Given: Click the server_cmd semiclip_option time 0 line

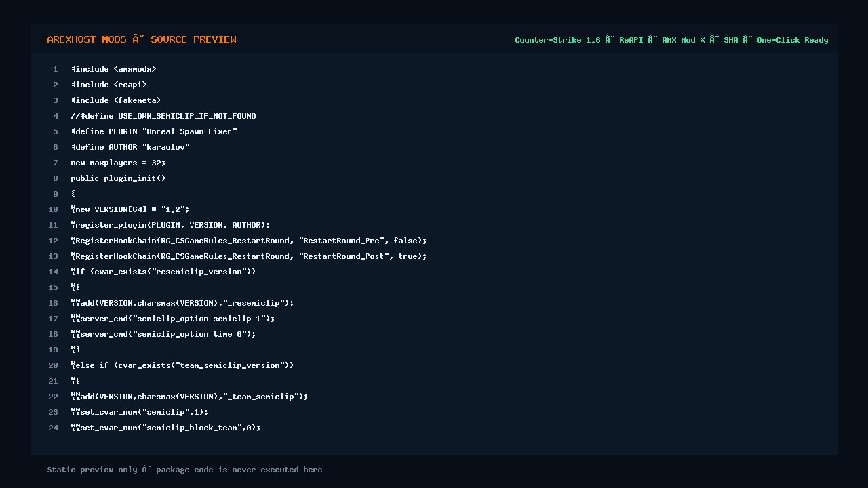Looking at the screenshot, I should pyautogui.click(x=163, y=334).
